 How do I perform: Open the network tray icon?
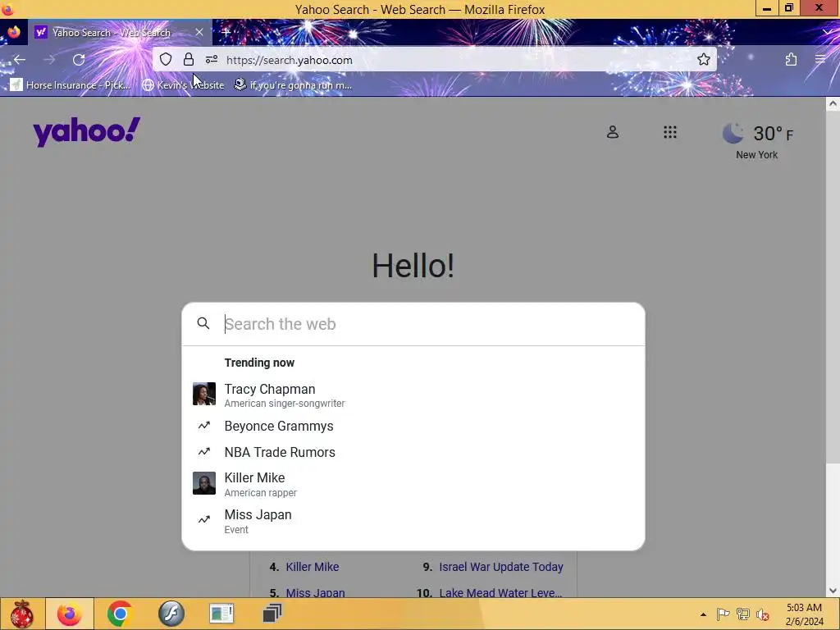[x=743, y=614]
